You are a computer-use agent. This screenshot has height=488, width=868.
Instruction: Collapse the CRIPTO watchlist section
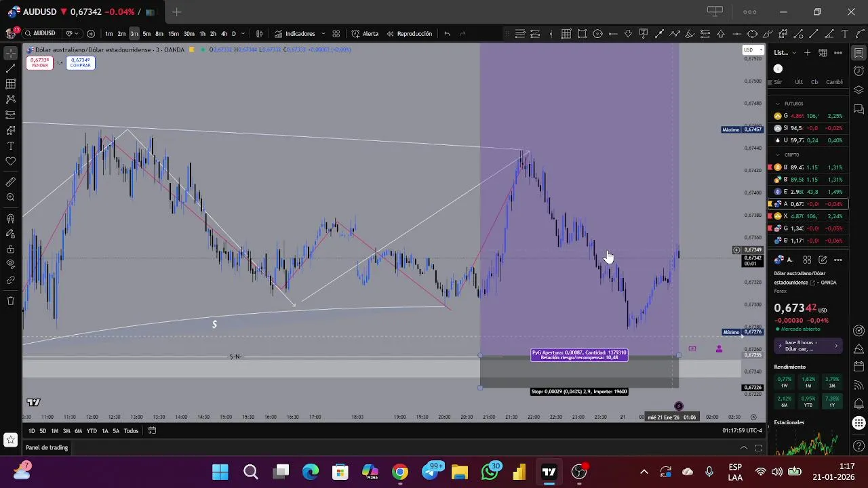pos(778,155)
